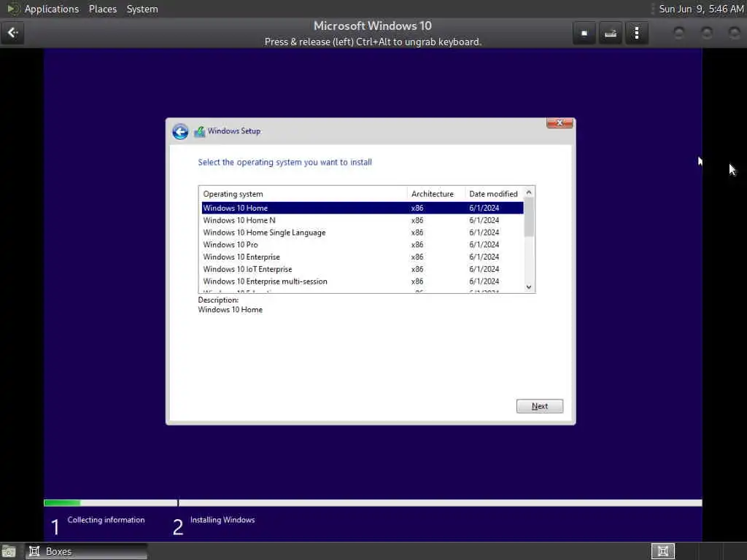
Task: Click the workspace switcher icon at bottom right
Action: tap(662, 551)
